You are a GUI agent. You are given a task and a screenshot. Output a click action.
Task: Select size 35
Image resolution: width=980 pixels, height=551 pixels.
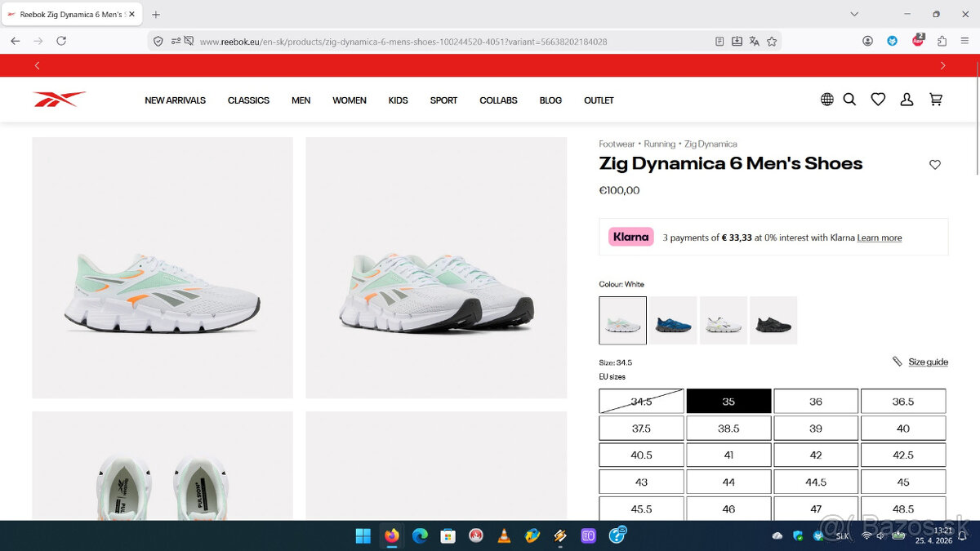pos(728,402)
